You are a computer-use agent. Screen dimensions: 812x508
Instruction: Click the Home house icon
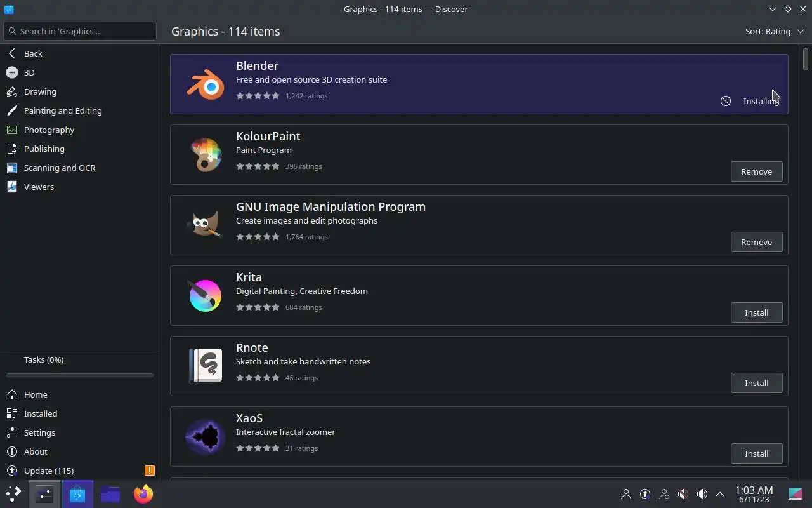point(11,394)
